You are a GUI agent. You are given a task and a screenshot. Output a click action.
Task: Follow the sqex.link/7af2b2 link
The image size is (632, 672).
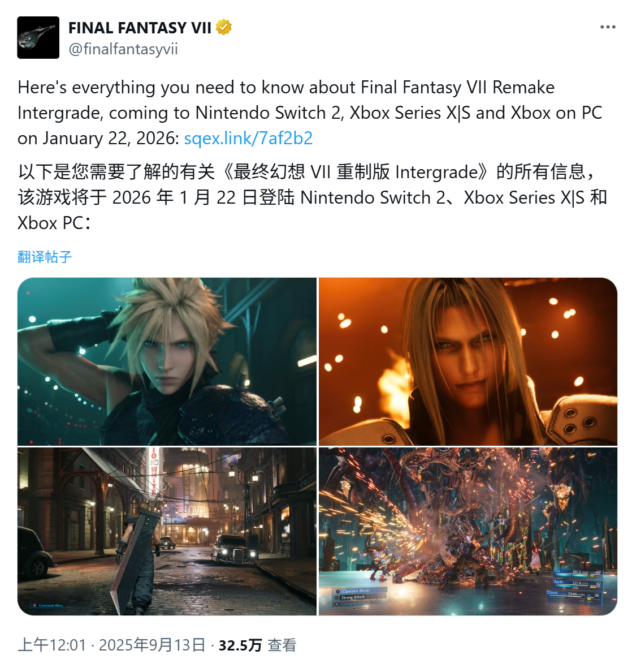point(248,138)
